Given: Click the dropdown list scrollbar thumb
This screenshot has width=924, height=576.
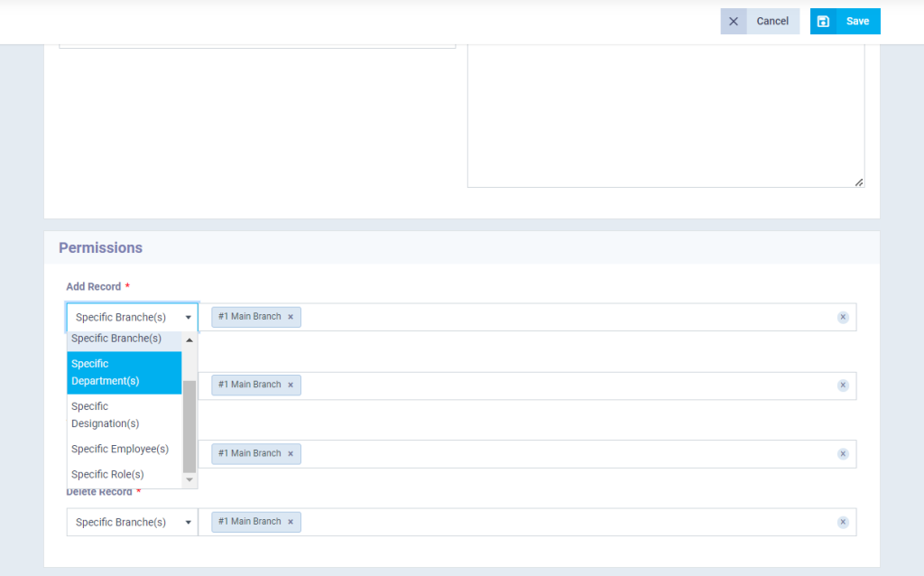Looking at the screenshot, I should pyautogui.click(x=189, y=427).
